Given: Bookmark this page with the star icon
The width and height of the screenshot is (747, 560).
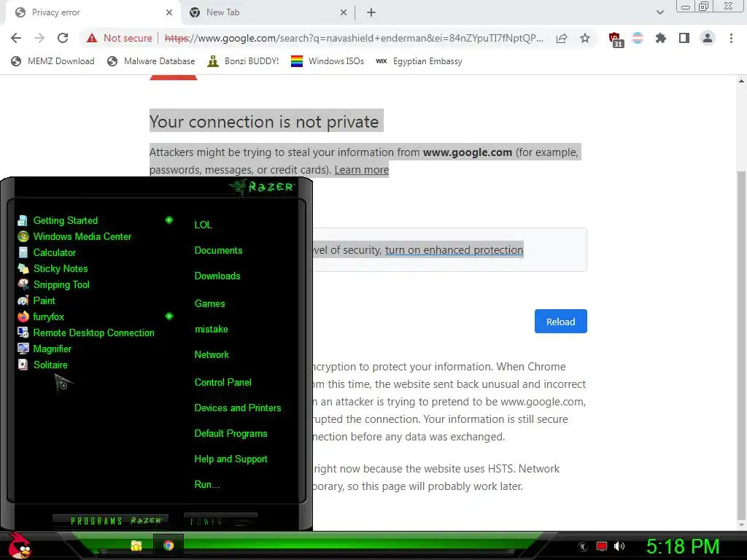Looking at the screenshot, I should pyautogui.click(x=585, y=38).
